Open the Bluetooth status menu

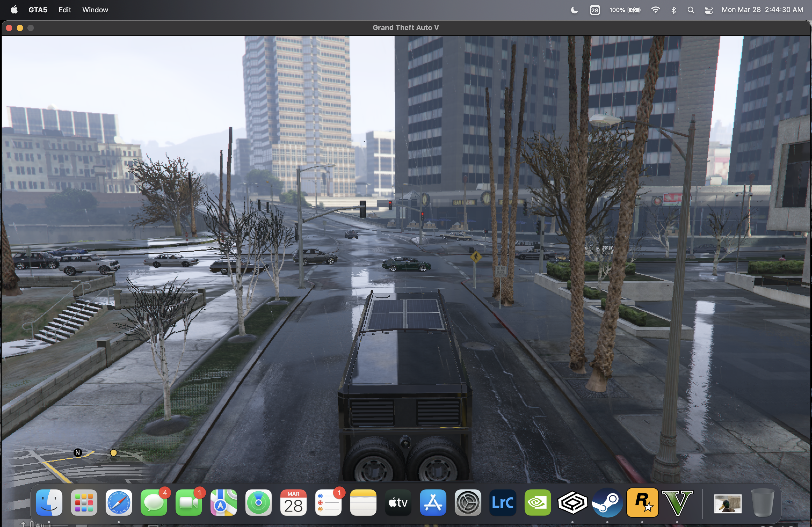point(674,10)
